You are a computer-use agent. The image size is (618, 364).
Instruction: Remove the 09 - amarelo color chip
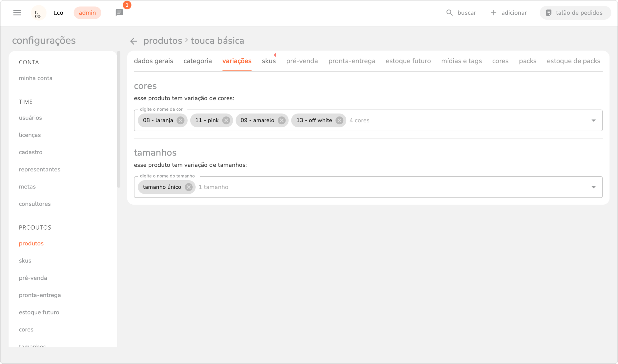tap(282, 120)
